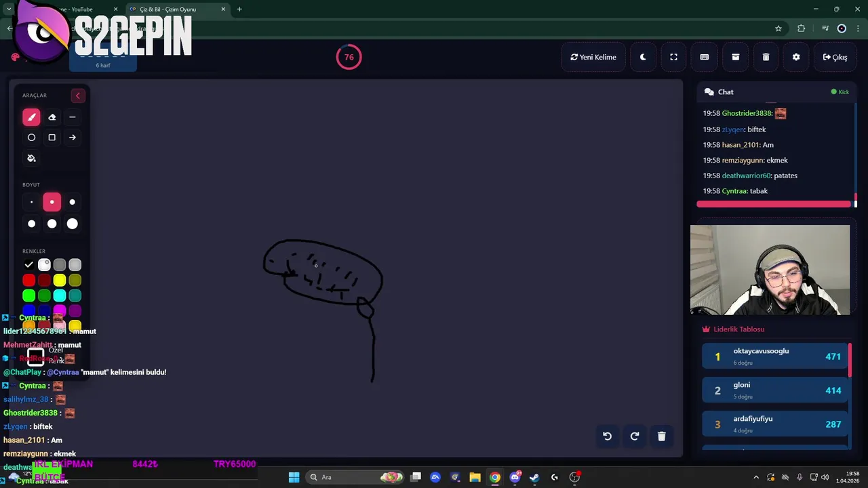Screen dimensions: 868x488
Task: Enter fullscreen mode
Action: pyautogui.click(x=673, y=57)
